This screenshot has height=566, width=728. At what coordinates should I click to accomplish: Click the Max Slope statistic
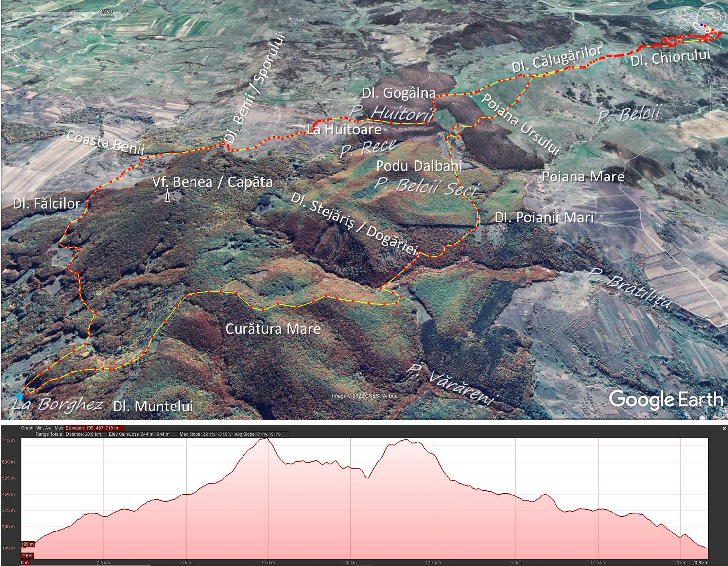205,434
